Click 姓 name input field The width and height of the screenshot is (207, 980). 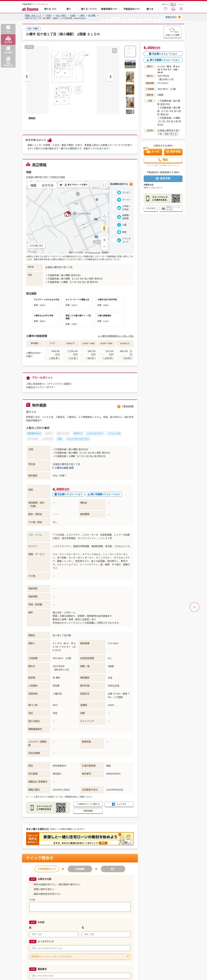click(x=54, y=934)
